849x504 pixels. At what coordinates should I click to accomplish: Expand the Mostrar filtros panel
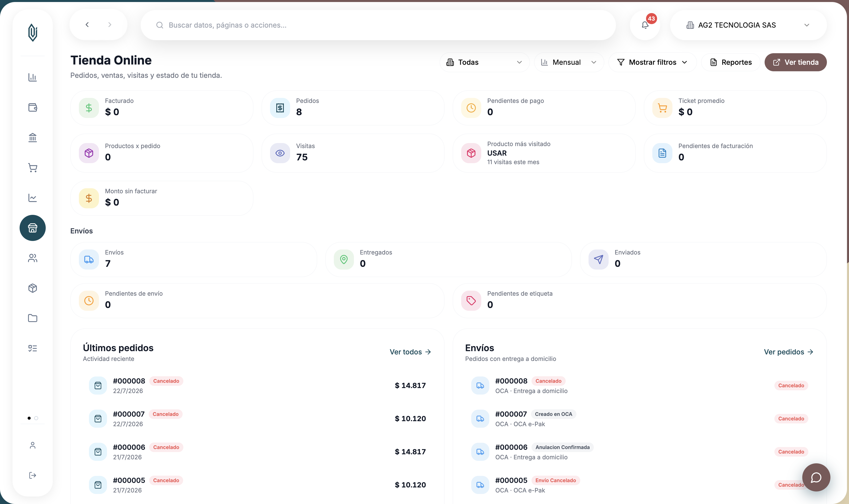(652, 62)
